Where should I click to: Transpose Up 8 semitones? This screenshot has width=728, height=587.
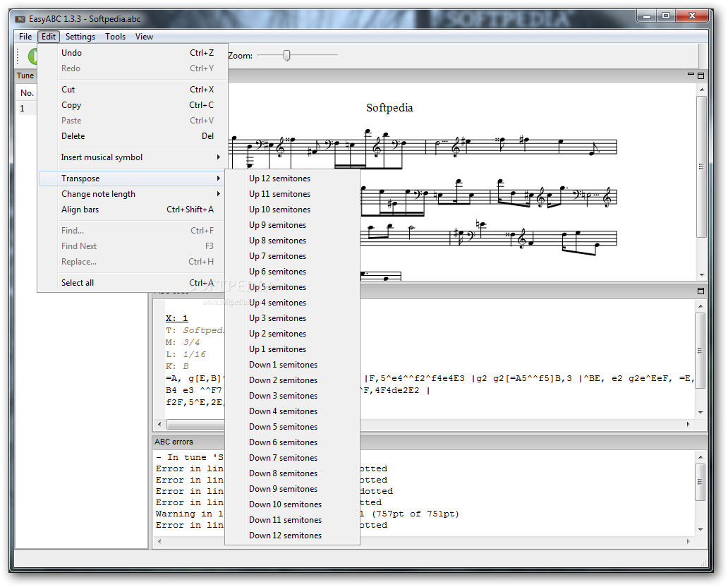(293, 241)
